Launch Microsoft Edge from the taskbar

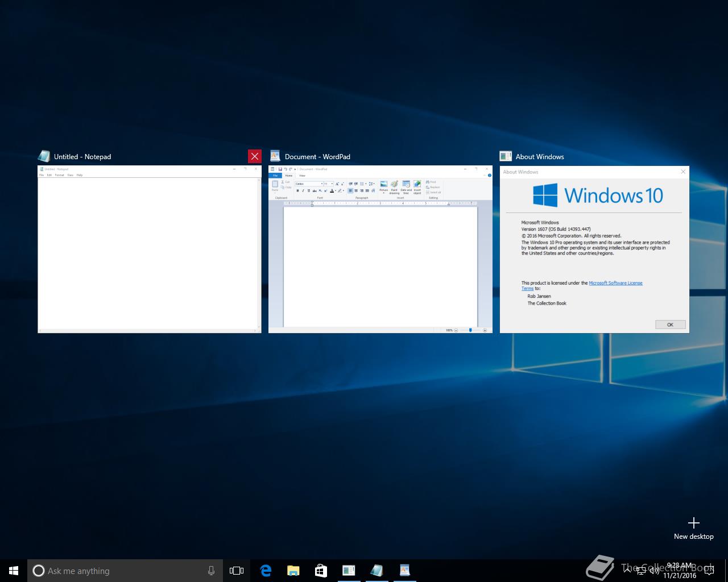[266, 571]
